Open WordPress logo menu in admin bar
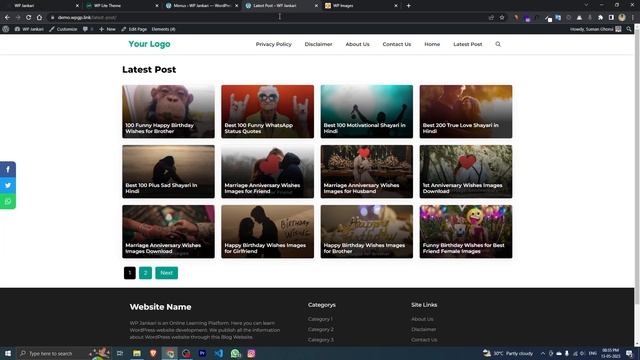640x360 pixels. coord(6,29)
